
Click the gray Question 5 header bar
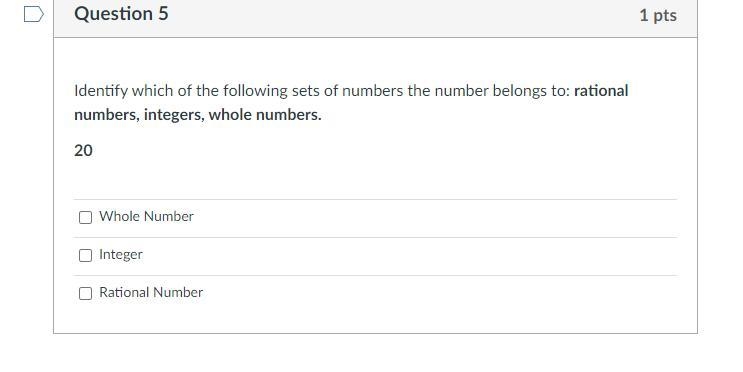(x=375, y=17)
